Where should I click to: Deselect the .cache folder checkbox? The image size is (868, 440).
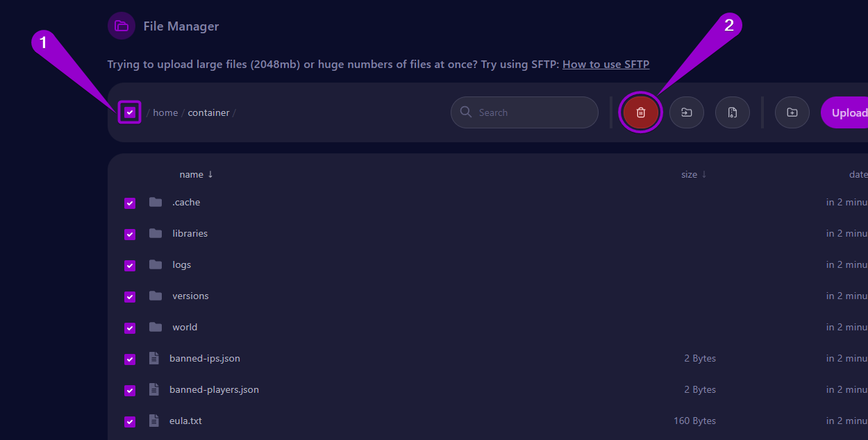coord(130,203)
